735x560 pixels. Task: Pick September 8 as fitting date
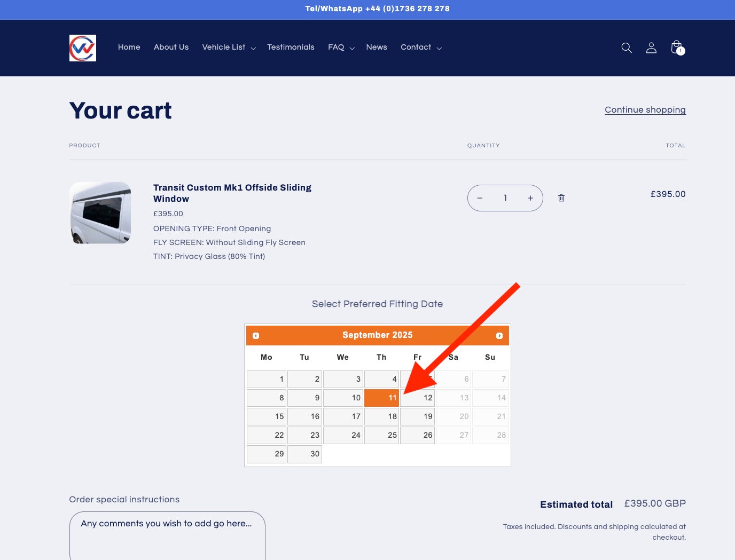267,398
